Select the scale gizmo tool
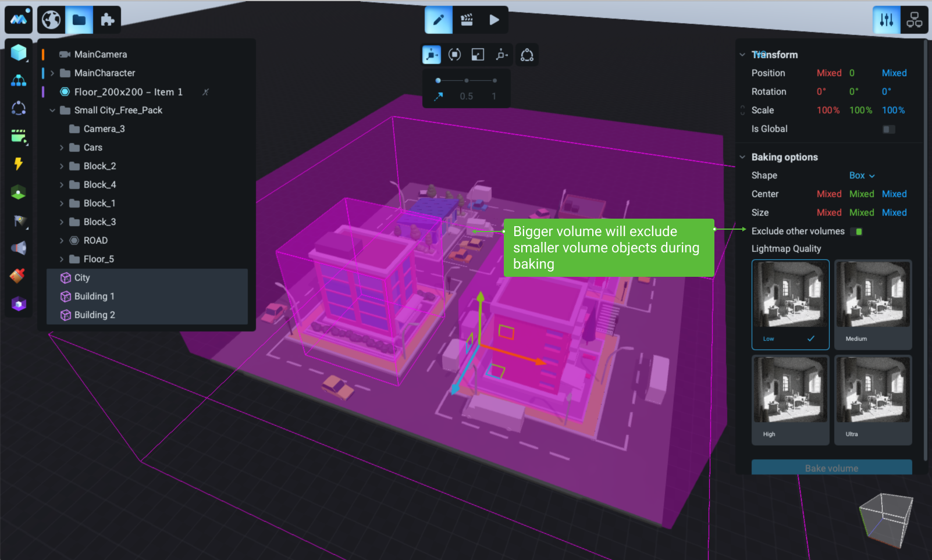The height and width of the screenshot is (560, 932). point(478,55)
